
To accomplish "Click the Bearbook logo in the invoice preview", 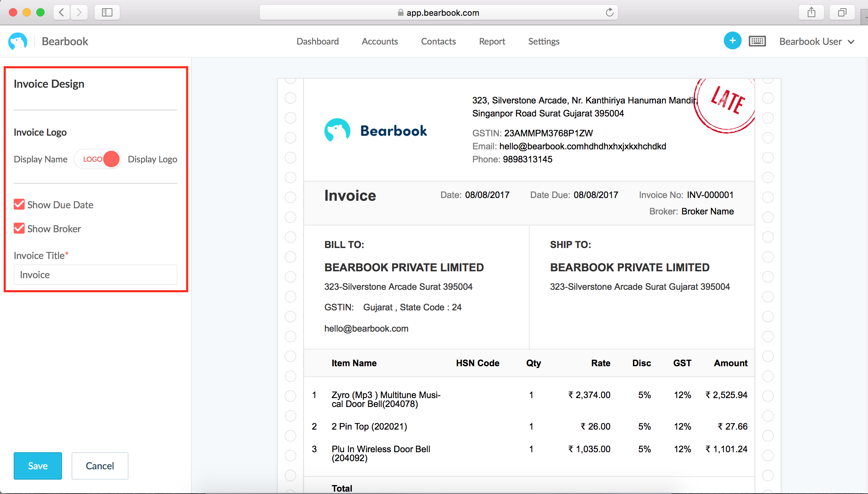I will [x=375, y=131].
